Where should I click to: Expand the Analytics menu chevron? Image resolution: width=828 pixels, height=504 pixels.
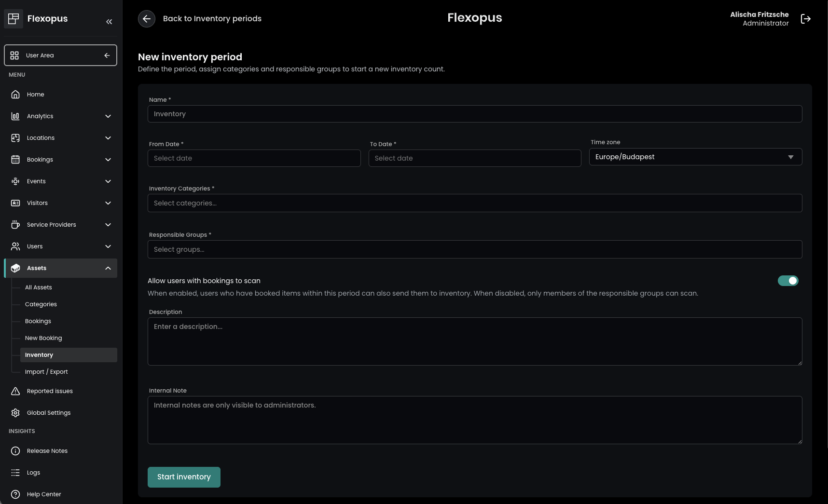[108, 116]
